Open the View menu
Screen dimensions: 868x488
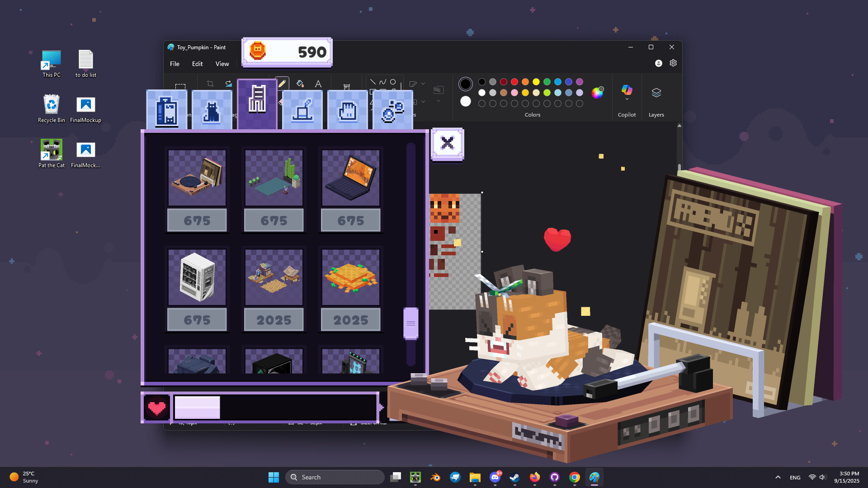tap(222, 64)
